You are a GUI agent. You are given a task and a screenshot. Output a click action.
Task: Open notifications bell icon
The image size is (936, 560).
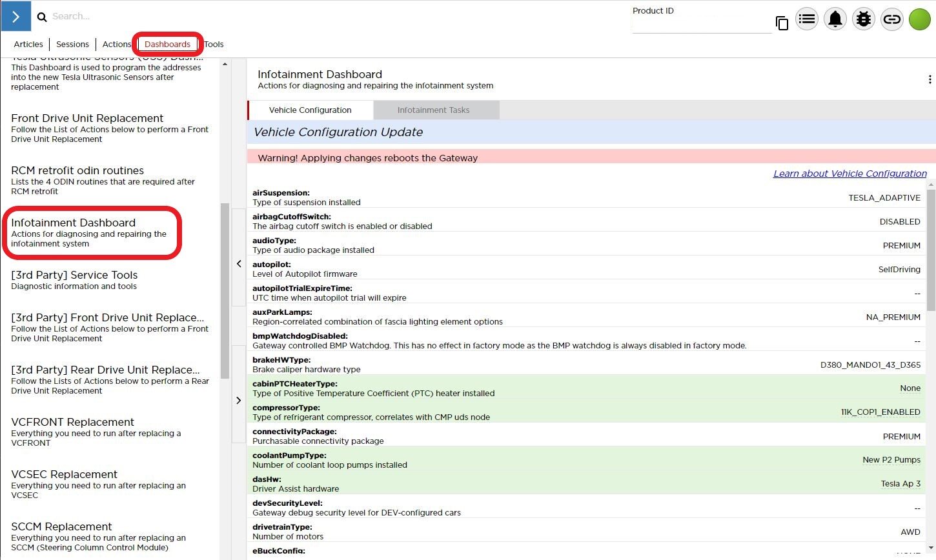click(x=835, y=19)
